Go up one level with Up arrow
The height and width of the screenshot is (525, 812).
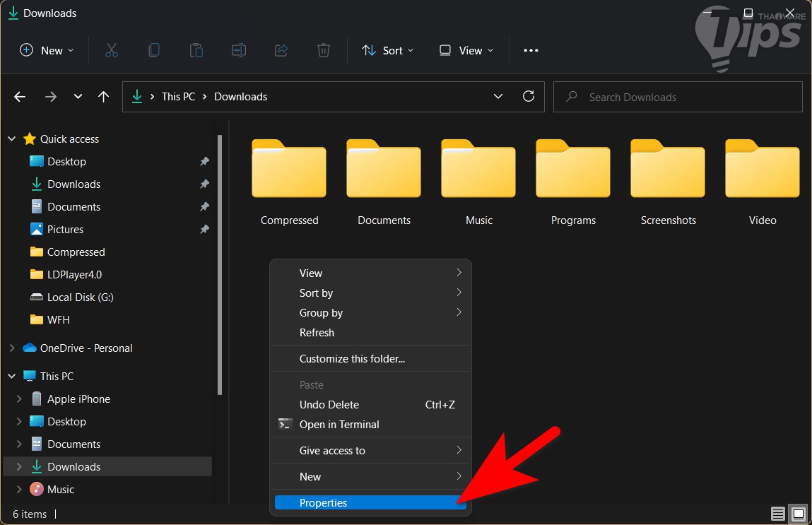tap(103, 97)
